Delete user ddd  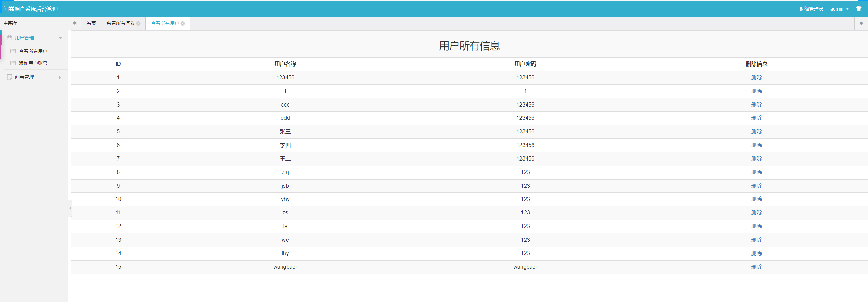coord(756,118)
